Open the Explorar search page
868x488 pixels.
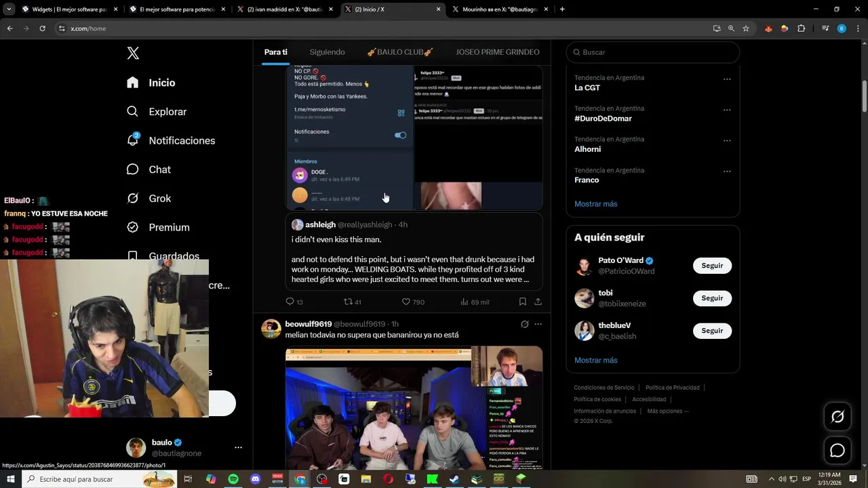(x=157, y=112)
